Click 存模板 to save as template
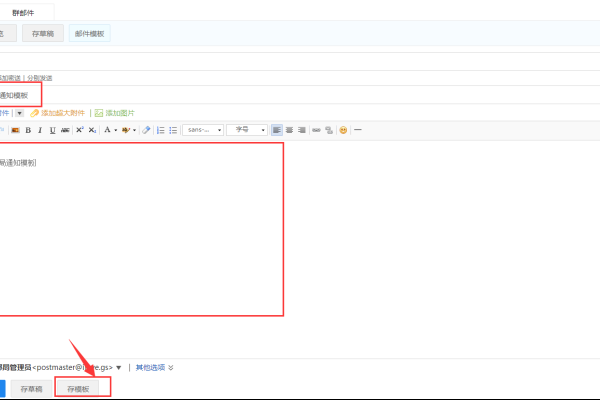600x400 pixels. click(x=77, y=388)
